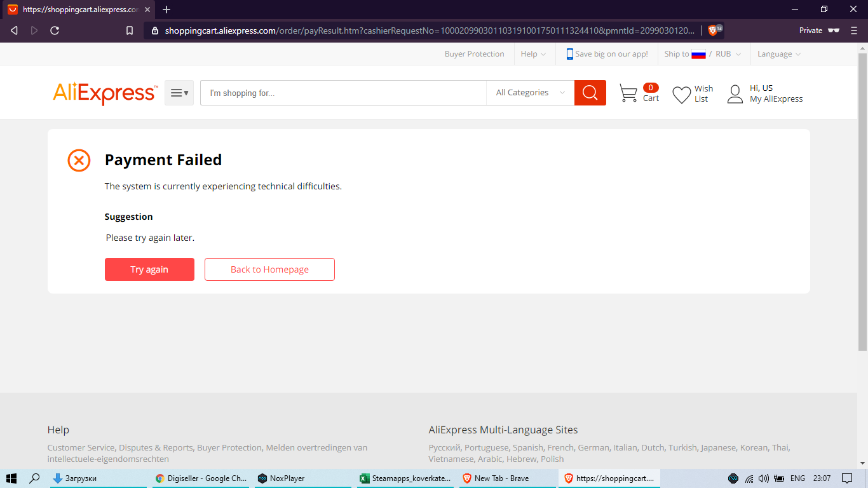Open the Japanese language site link

[718, 447]
